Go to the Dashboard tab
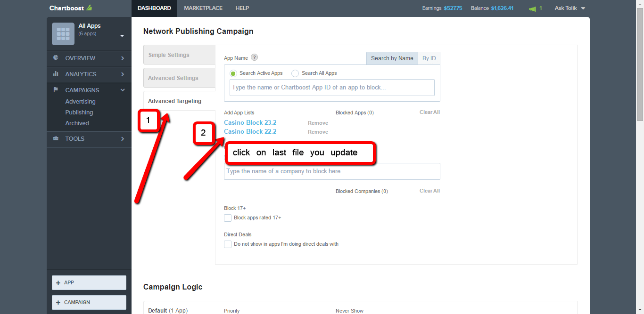Image resolution: width=644 pixels, height=314 pixels. point(154,8)
